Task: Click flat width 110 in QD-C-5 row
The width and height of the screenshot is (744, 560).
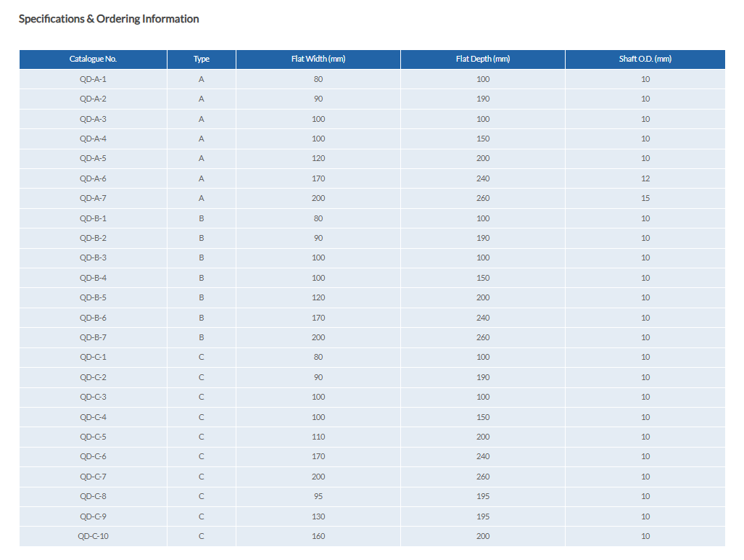Action: pyautogui.click(x=318, y=437)
